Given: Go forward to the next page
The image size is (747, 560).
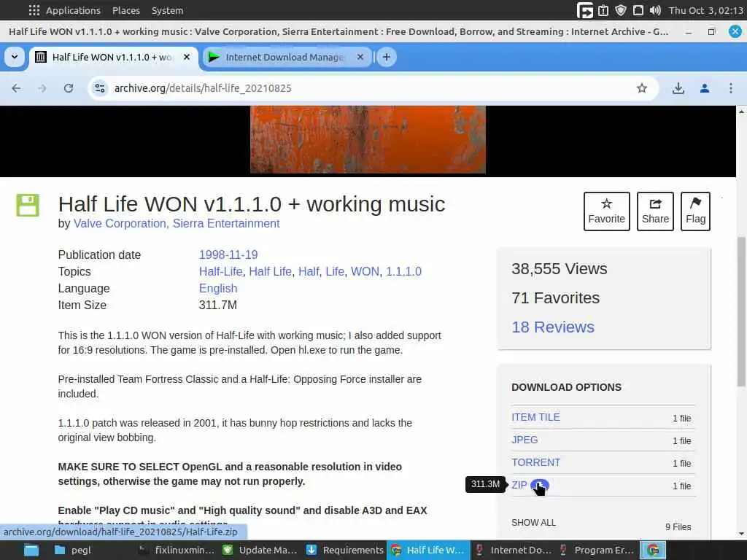Looking at the screenshot, I should click(x=42, y=88).
